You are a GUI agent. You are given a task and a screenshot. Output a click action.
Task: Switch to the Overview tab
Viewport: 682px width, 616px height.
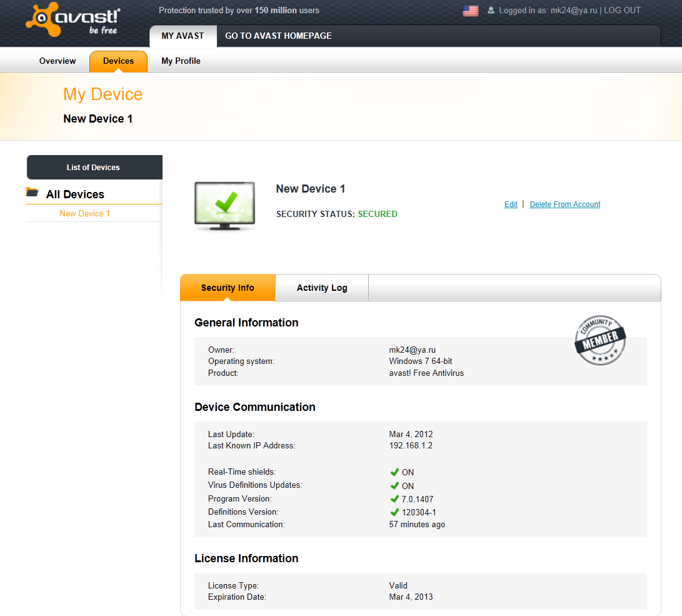pos(58,61)
